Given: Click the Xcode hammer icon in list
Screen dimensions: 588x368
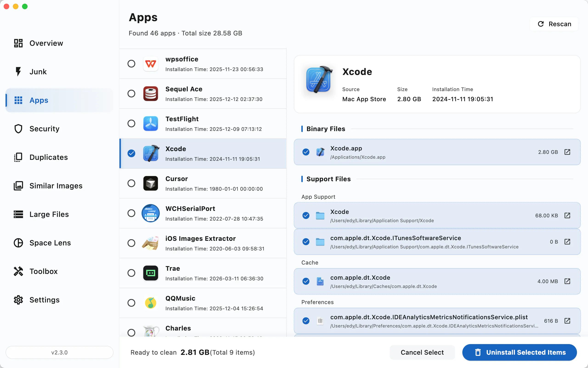Looking at the screenshot, I should point(151,153).
